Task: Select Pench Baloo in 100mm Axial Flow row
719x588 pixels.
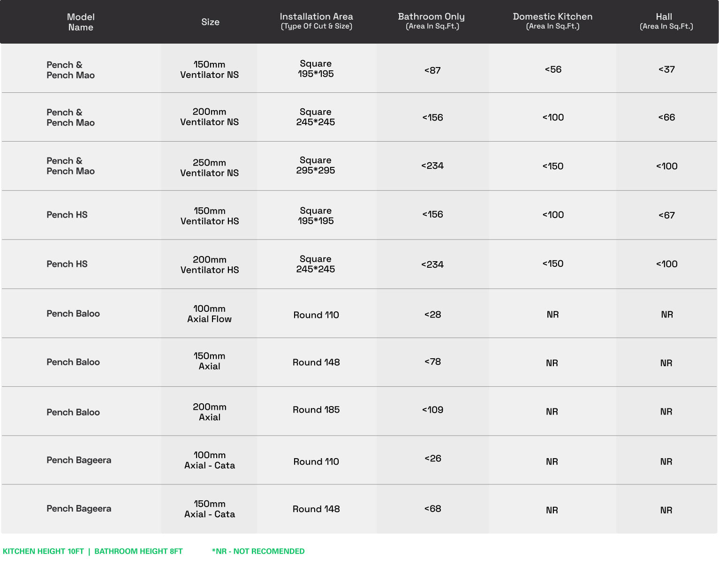Action: click(x=73, y=314)
